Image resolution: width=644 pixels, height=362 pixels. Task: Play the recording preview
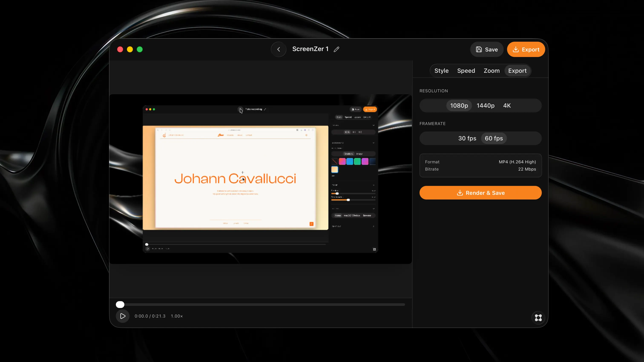pyautogui.click(x=122, y=316)
